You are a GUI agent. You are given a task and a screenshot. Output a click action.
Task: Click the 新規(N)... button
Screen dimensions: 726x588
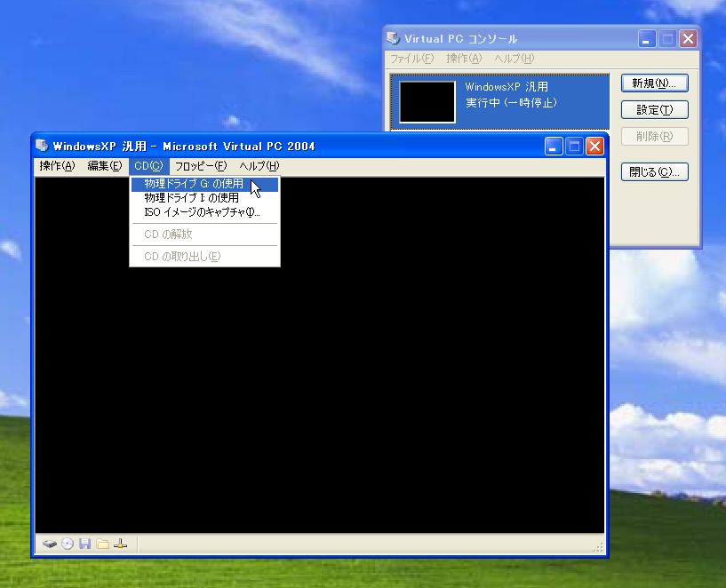pos(655,83)
